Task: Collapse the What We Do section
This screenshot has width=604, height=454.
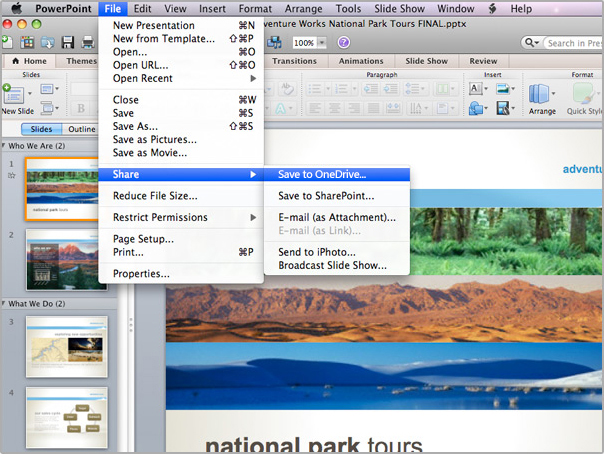Action: pyautogui.click(x=4, y=303)
